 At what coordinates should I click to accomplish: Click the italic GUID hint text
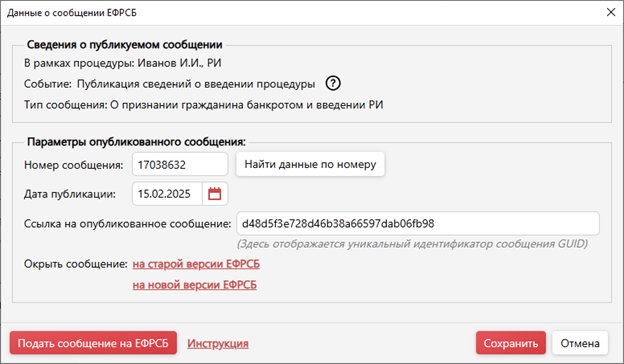coord(412,243)
